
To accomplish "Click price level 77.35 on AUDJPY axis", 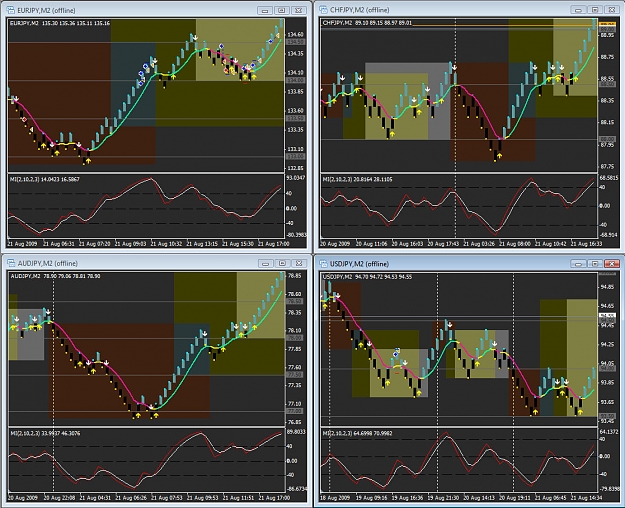I will (x=295, y=385).
